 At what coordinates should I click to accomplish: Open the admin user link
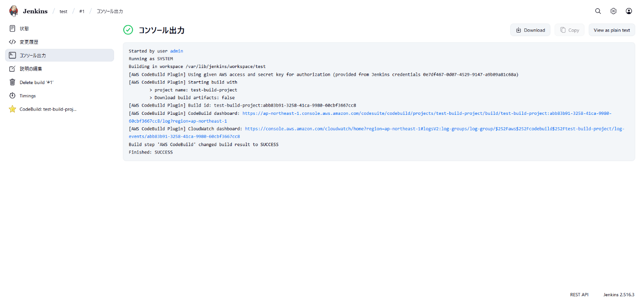[x=177, y=51]
